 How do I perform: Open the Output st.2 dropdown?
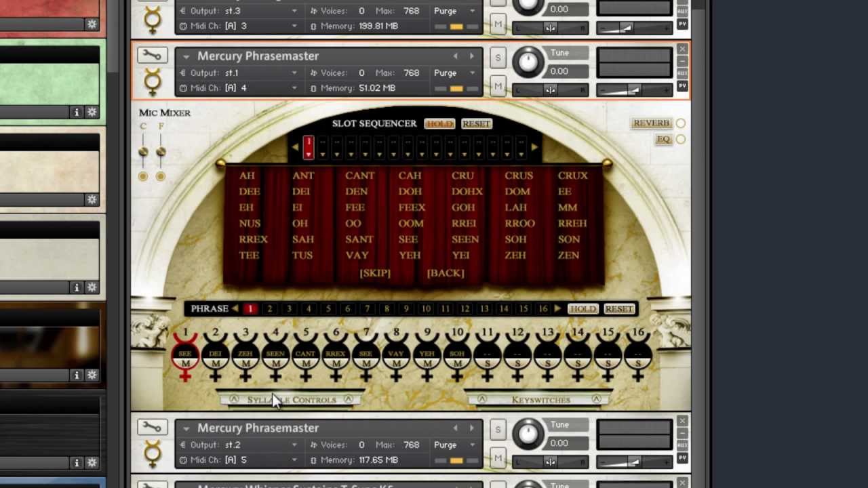click(239, 445)
